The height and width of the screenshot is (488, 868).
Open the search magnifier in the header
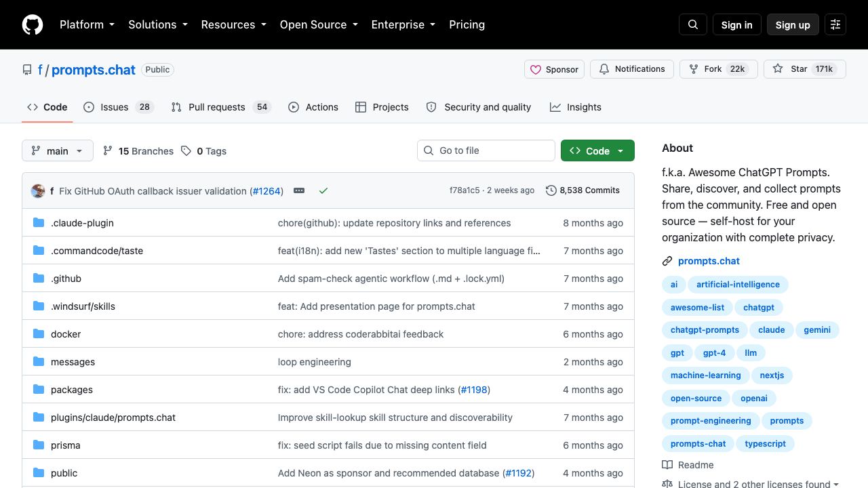click(x=693, y=24)
